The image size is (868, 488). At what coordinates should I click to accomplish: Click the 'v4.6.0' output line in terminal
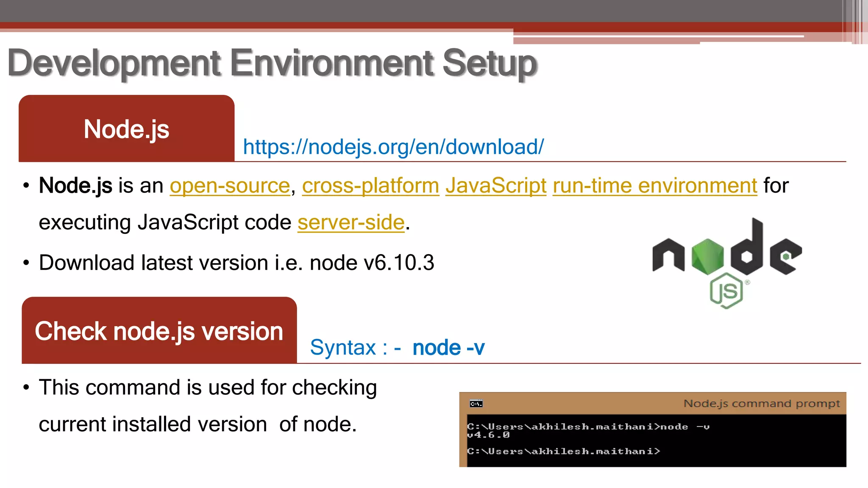tap(488, 435)
